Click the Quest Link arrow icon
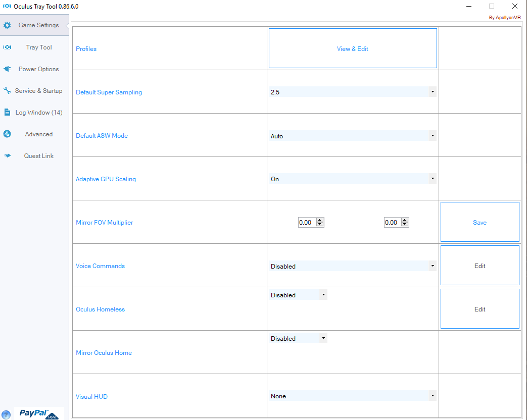This screenshot has width=527, height=420. pos(7,156)
